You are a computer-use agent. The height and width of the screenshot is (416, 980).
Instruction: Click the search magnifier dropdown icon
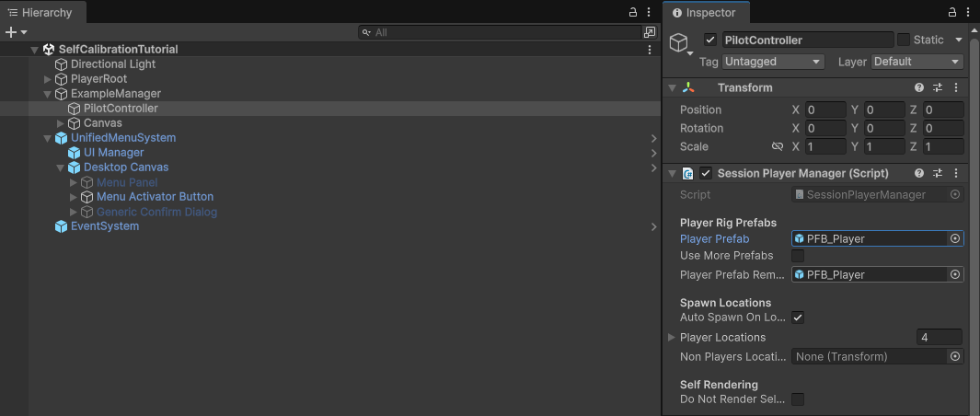367,32
